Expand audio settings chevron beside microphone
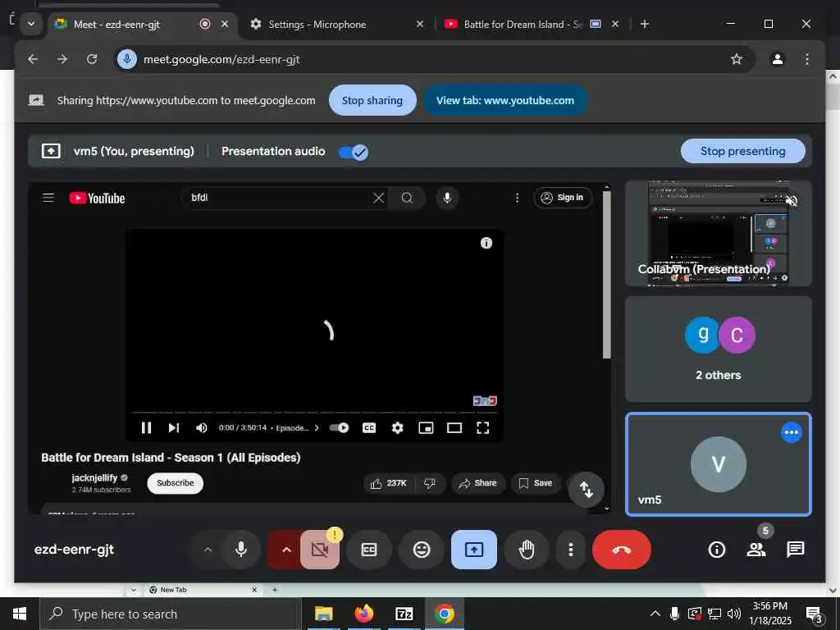The image size is (840, 630). [x=208, y=549]
